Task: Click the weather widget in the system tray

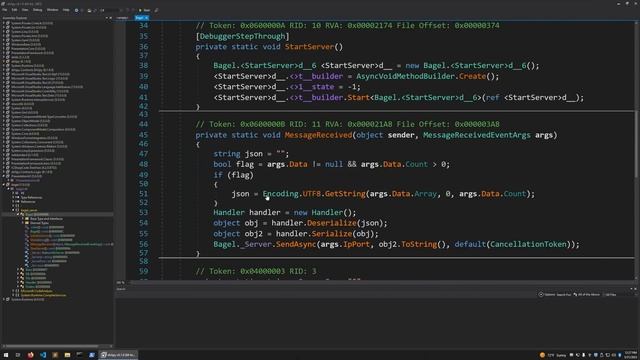Action: [553, 355]
